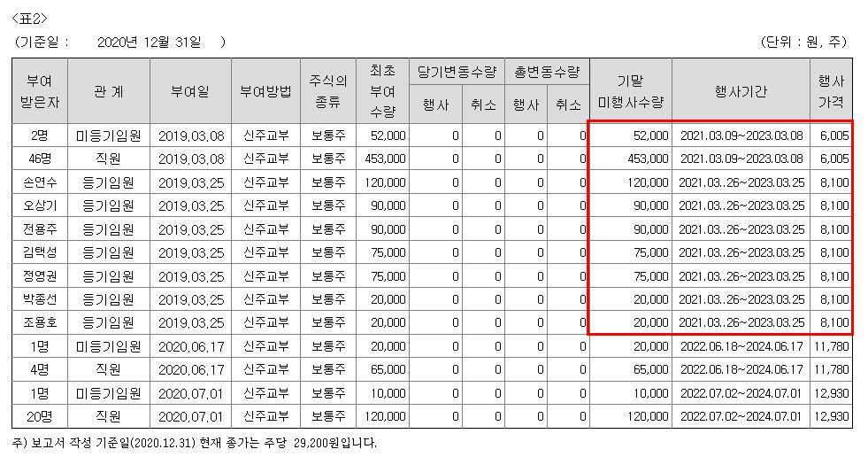Click the 총변동수량 header

547,72
